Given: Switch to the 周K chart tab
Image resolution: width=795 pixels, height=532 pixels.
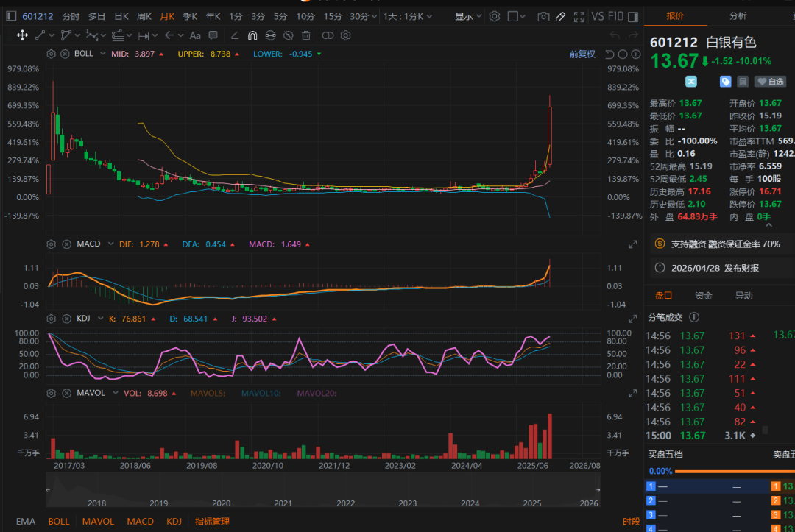Looking at the screenshot, I should (144, 16).
